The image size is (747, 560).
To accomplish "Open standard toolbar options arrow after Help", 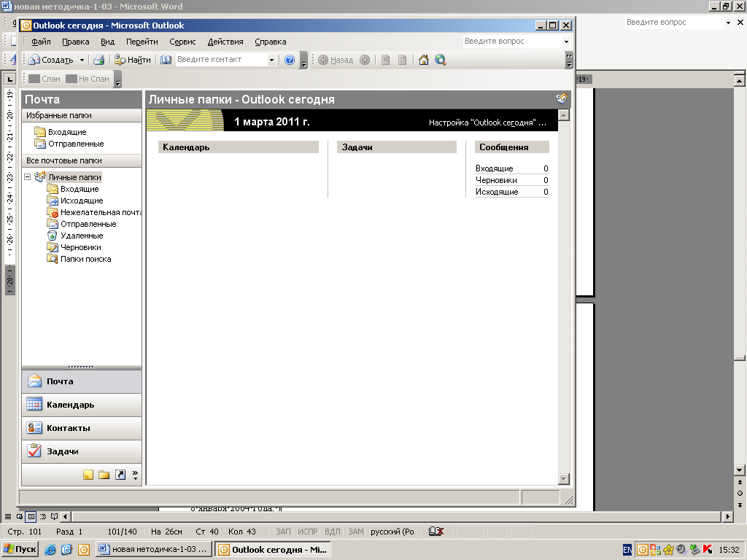I will [304, 61].
